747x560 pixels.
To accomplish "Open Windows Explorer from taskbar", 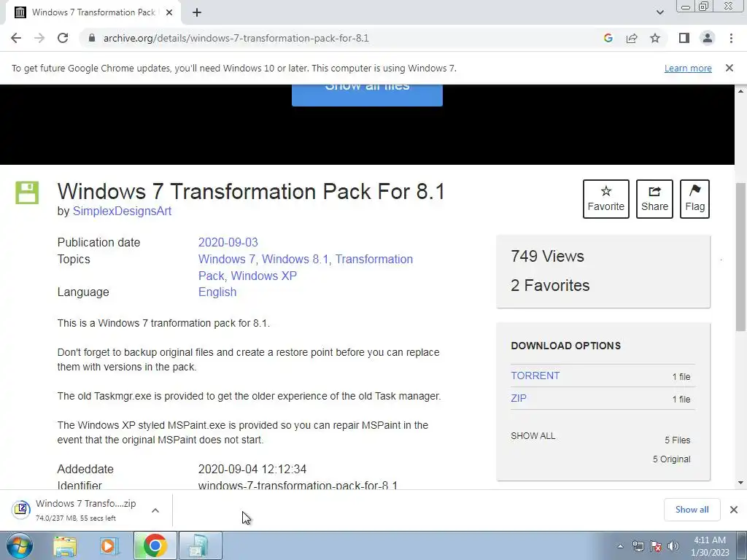I will 65,545.
